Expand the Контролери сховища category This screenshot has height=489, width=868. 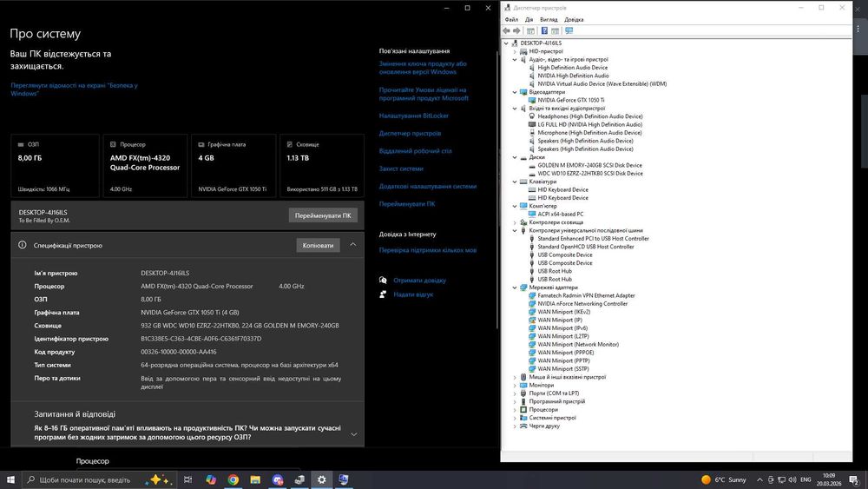(x=515, y=222)
